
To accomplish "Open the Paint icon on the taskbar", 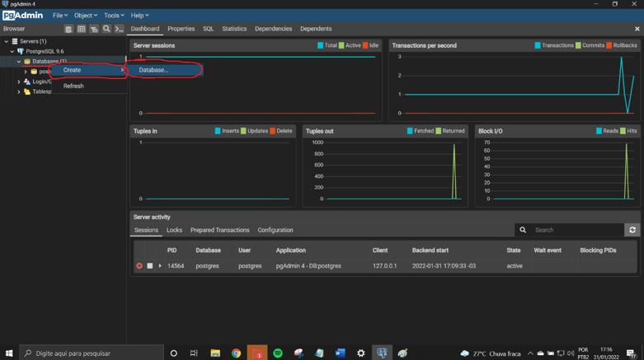I will tap(402, 353).
